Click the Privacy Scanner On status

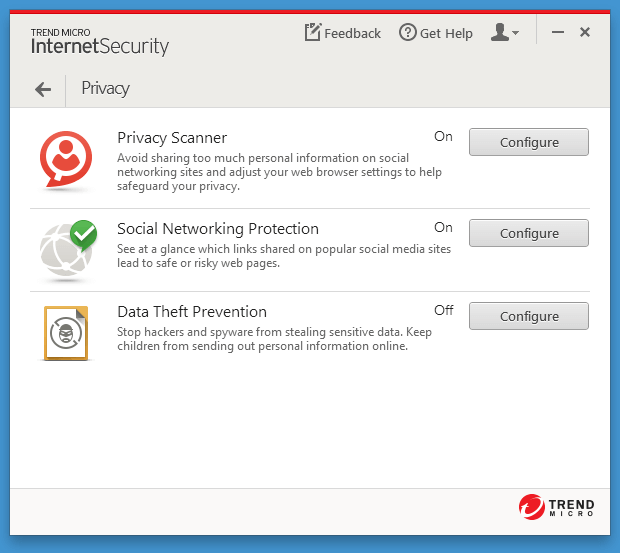tap(443, 137)
